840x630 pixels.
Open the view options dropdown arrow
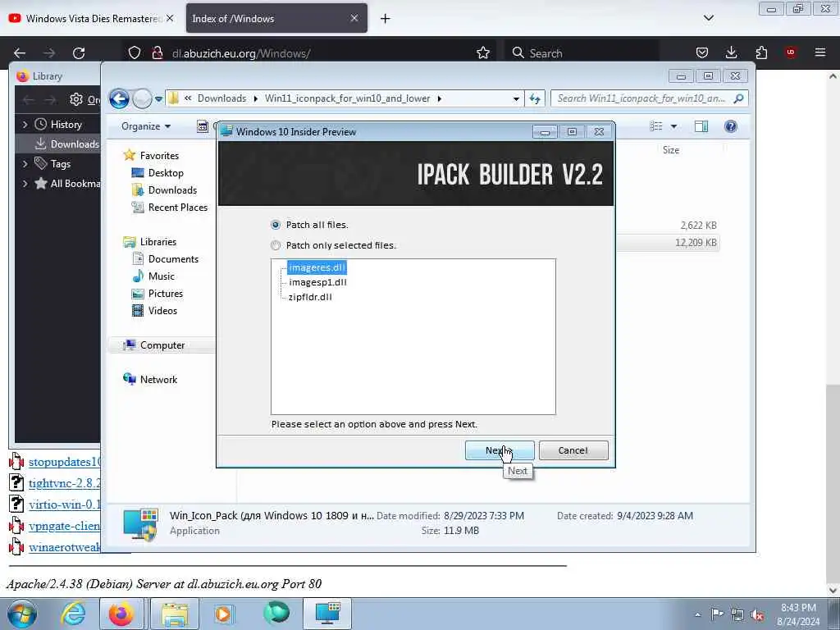pyautogui.click(x=674, y=127)
